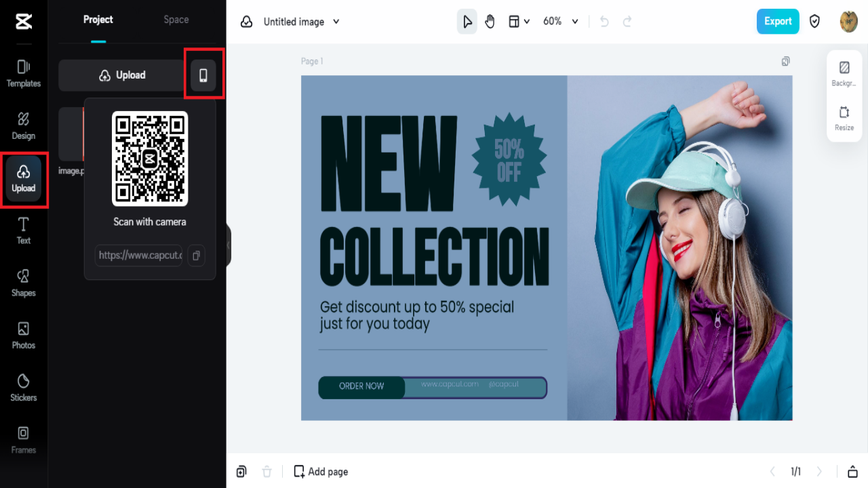The image size is (868, 488).
Task: Open the Frames panel
Action: point(24,440)
